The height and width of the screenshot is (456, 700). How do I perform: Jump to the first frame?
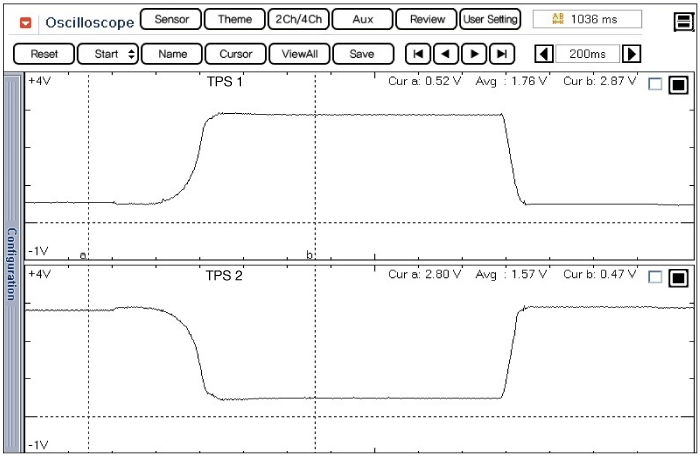(x=418, y=54)
